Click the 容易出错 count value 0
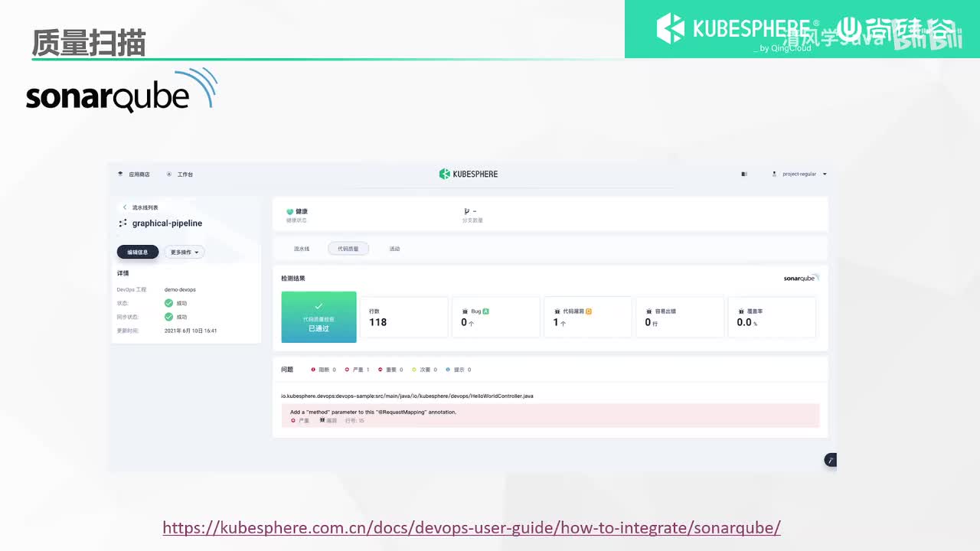Image resolution: width=980 pixels, height=551 pixels. (x=649, y=323)
